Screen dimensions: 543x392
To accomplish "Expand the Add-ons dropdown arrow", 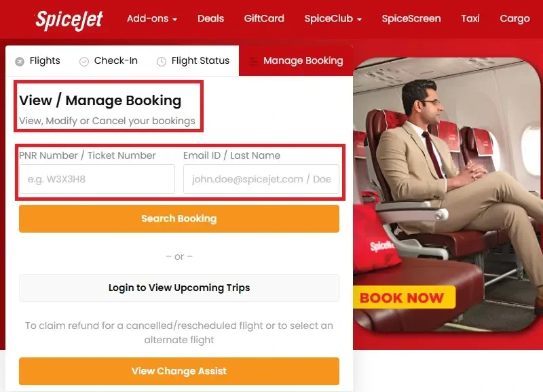I will click(175, 20).
